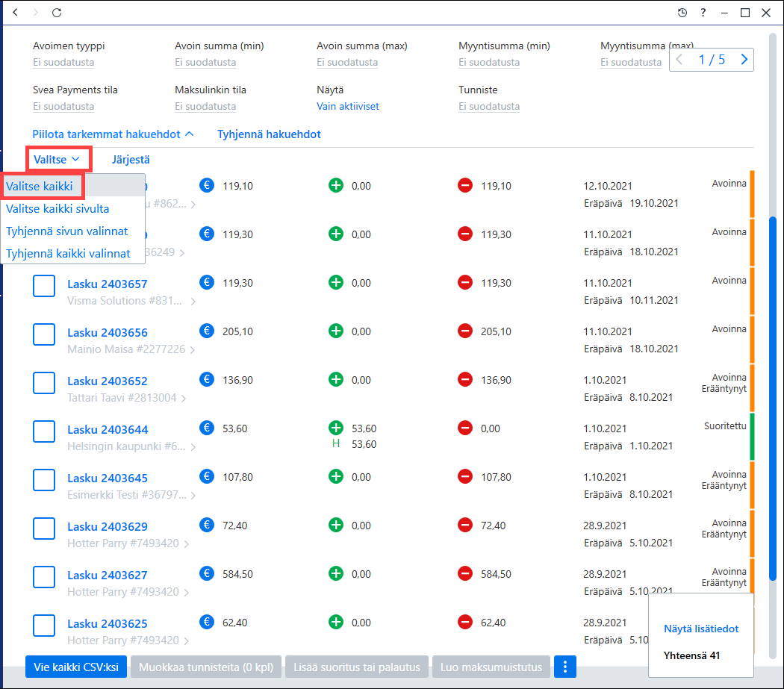Check the box for Lasku 2403652
The image size is (784, 689).
point(44,383)
